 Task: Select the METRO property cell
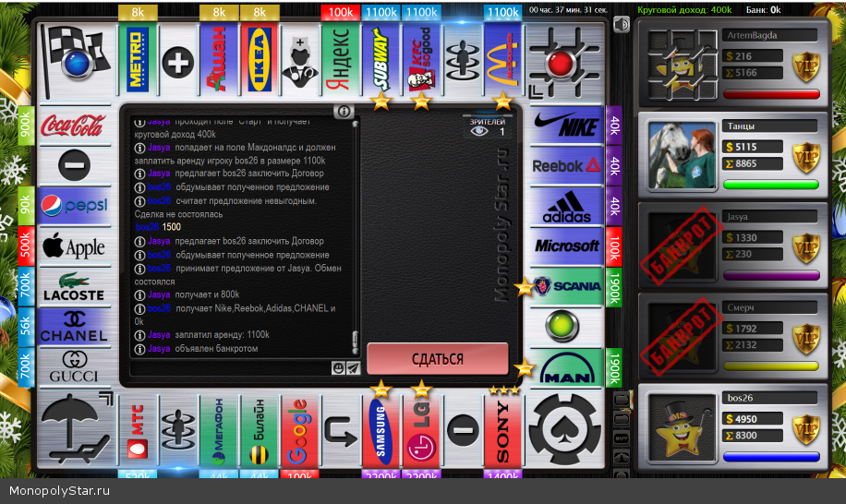coord(138,59)
